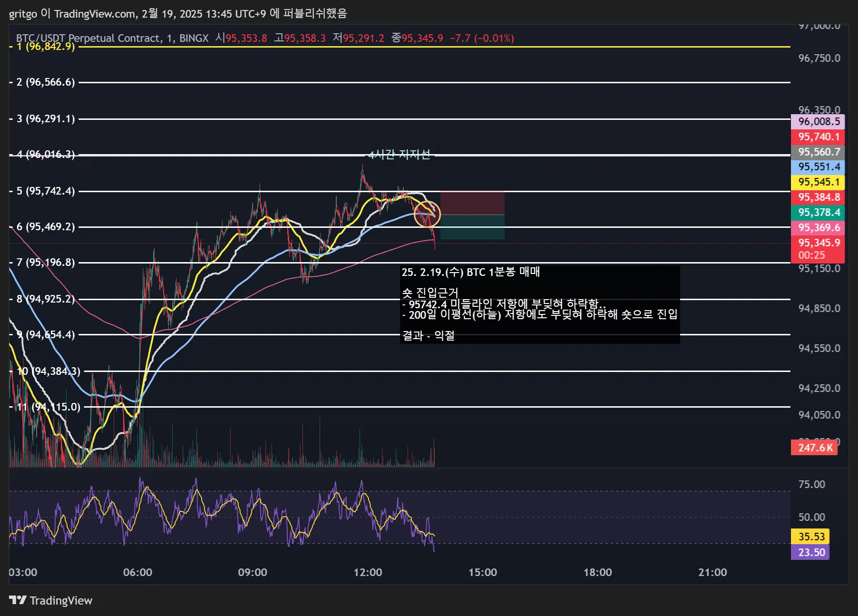Select the blue 95,551.4 price tag
Viewport: 858px width, 616px height.
(x=818, y=167)
